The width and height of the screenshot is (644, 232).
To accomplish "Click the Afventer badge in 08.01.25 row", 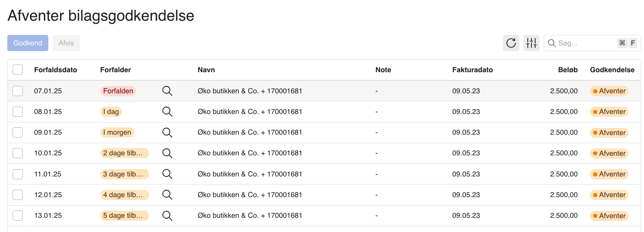I will pyautogui.click(x=609, y=112).
